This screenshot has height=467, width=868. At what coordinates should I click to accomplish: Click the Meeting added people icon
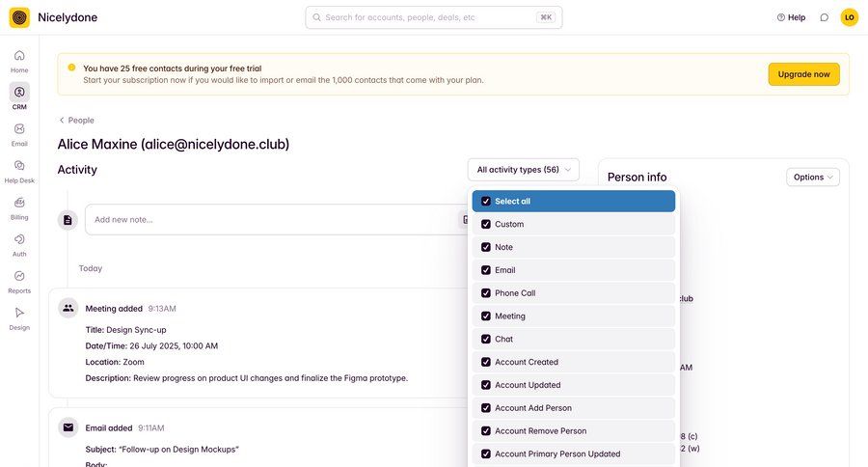pyautogui.click(x=68, y=308)
